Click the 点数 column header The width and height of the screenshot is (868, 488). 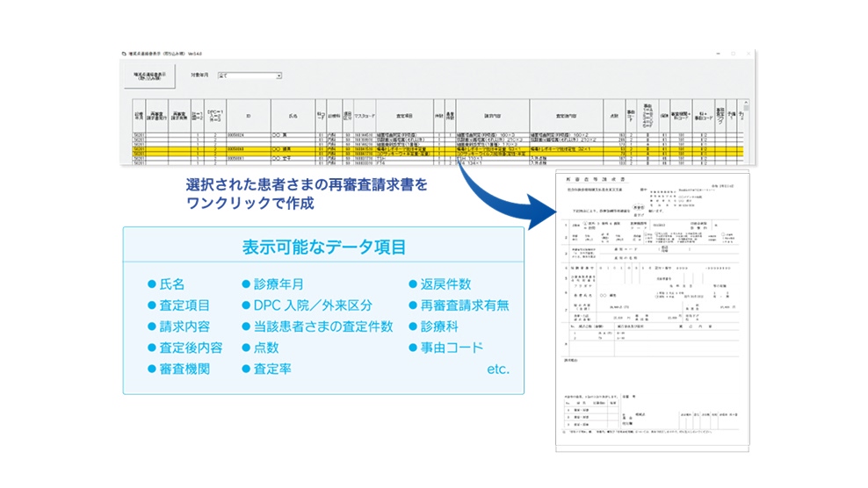[x=614, y=115]
